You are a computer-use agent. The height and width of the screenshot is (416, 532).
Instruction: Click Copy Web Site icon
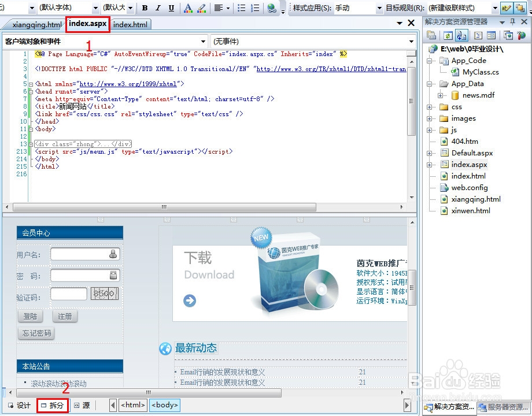pos(508,35)
